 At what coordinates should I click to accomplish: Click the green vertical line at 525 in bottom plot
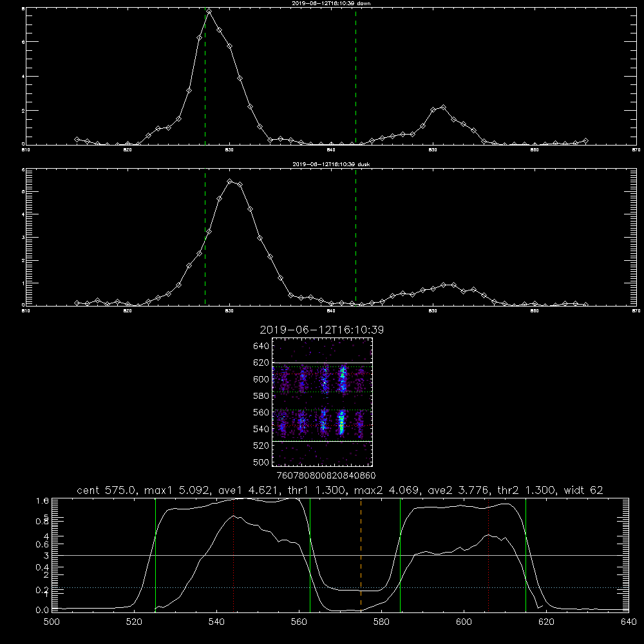(155, 555)
